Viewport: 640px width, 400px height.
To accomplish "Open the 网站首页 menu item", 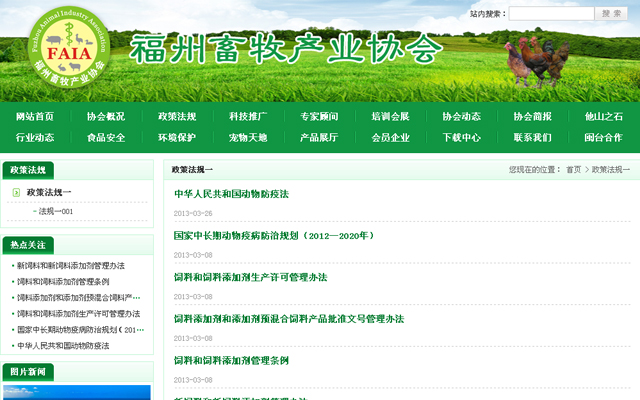I will pos(35,117).
